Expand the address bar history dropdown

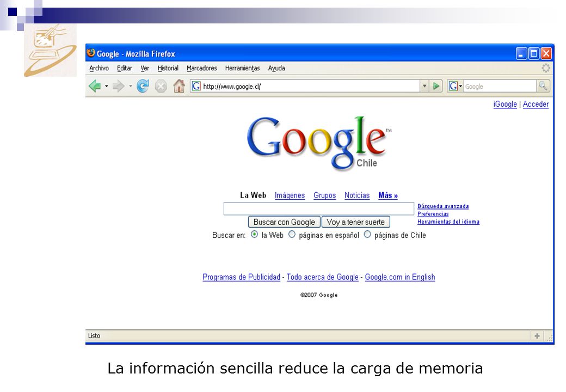[x=424, y=86]
